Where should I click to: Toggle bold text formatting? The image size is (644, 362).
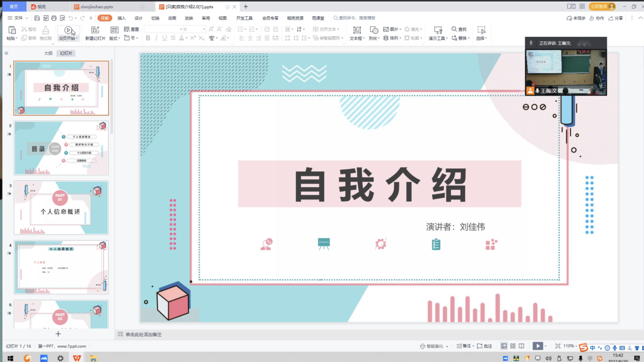pos(148,38)
